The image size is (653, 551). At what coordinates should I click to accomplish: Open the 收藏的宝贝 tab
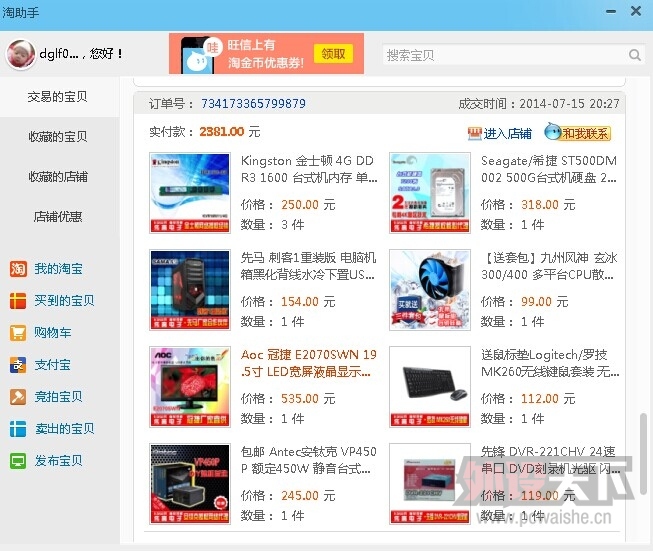[x=57, y=137]
